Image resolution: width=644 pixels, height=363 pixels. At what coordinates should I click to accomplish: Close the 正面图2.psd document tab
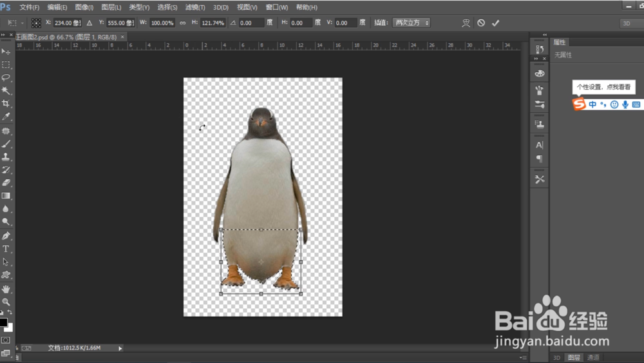(123, 37)
